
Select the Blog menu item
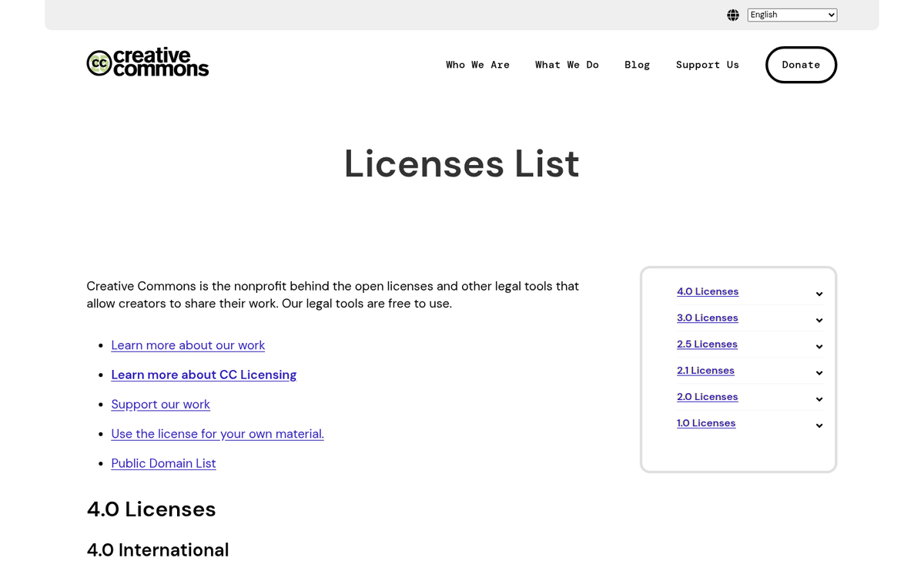pos(637,65)
